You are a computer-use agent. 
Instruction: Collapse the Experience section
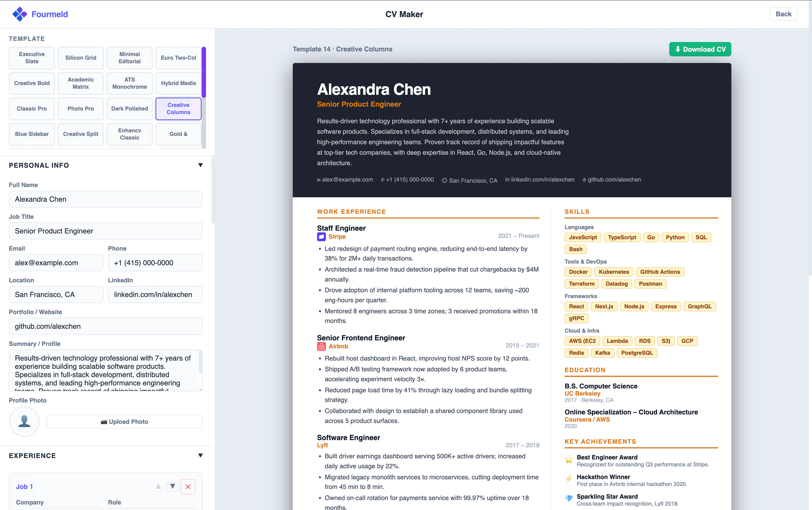click(x=200, y=456)
